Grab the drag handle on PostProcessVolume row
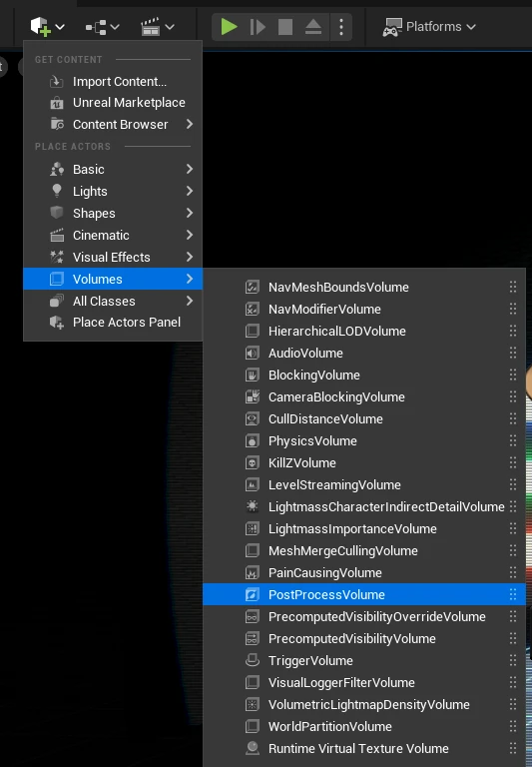 [513, 595]
